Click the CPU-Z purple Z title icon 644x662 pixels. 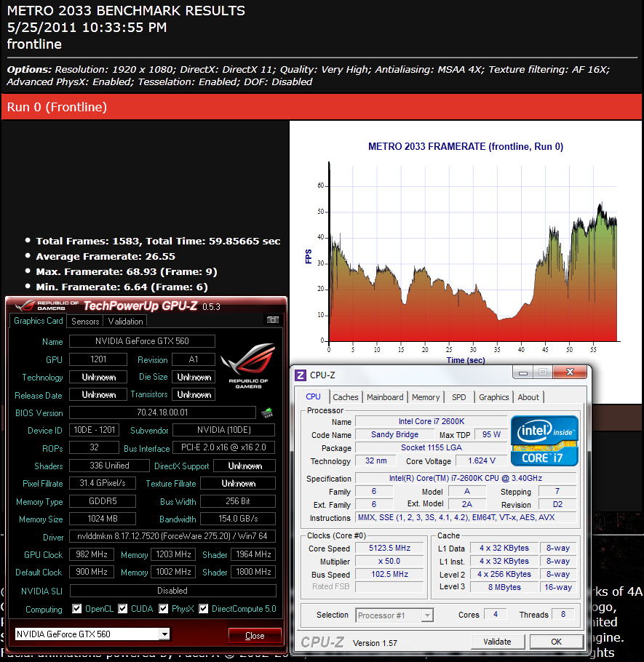[x=301, y=375]
